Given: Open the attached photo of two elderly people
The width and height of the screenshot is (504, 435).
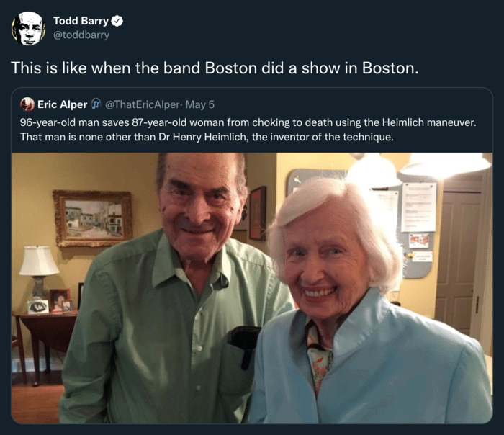Looking at the screenshot, I should point(252,288).
